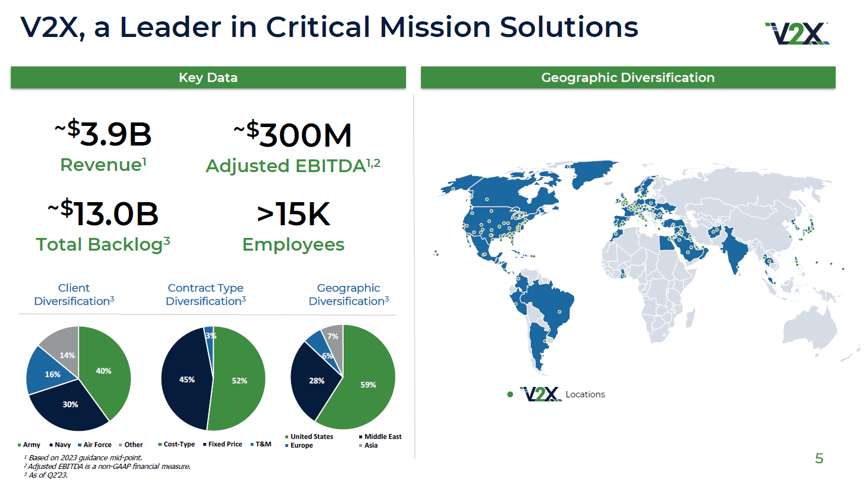The image size is (868, 488).
Task: Click the Contract Type Diversification heading
Action: coord(206,294)
